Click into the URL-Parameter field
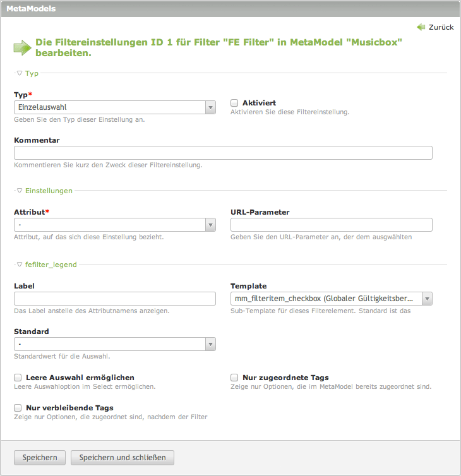This screenshot has width=461, height=476. [332, 225]
